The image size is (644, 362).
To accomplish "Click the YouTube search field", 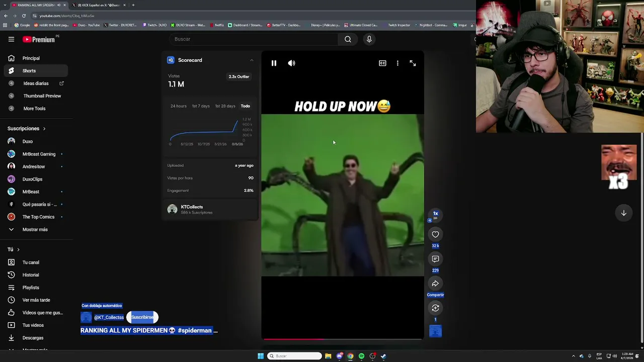I will (x=254, y=39).
